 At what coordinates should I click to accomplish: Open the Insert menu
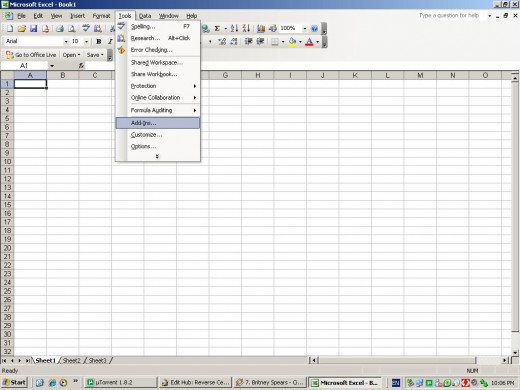[x=77, y=16]
